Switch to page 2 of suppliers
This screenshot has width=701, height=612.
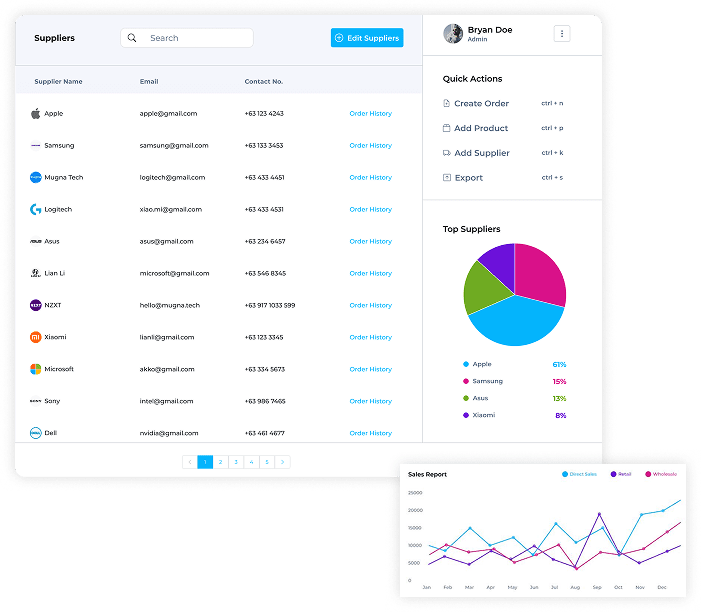220,462
